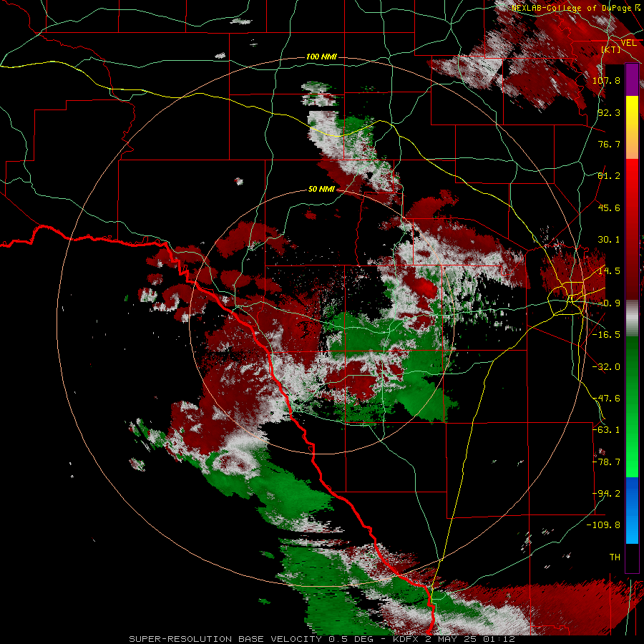This screenshot has height=644, width=644.
Task: Click the 45.6 legend value
Action: click(609, 208)
